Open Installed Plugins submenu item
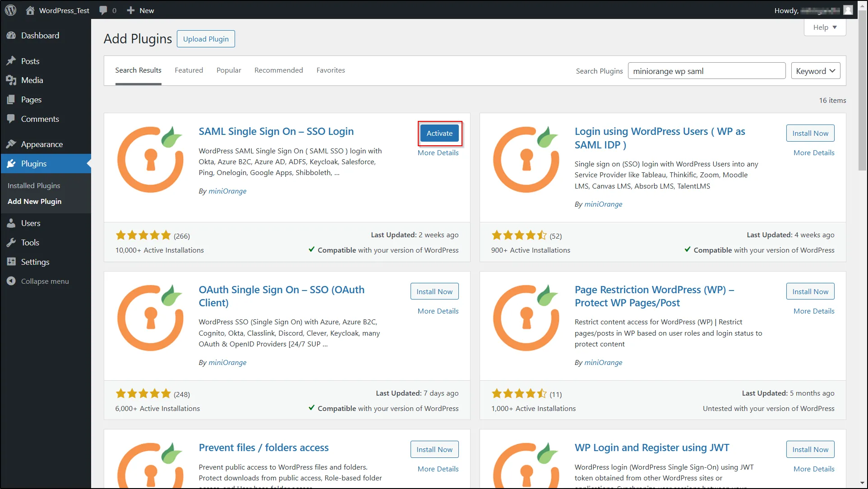 (34, 185)
